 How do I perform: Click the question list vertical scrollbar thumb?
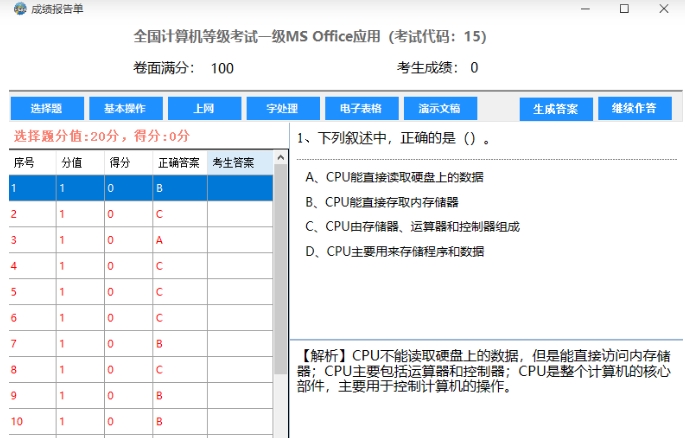[x=280, y=269]
